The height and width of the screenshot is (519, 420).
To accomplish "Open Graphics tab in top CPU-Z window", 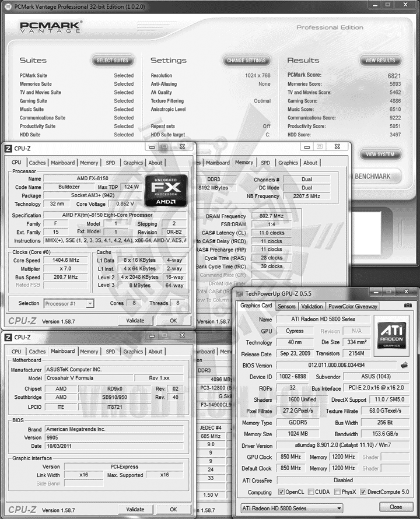I will pos(133,163).
